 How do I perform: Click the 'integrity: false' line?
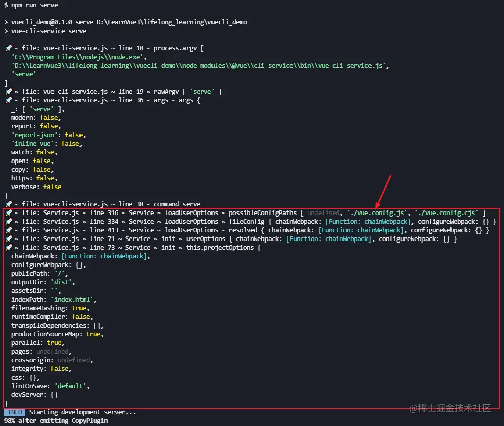click(x=41, y=369)
